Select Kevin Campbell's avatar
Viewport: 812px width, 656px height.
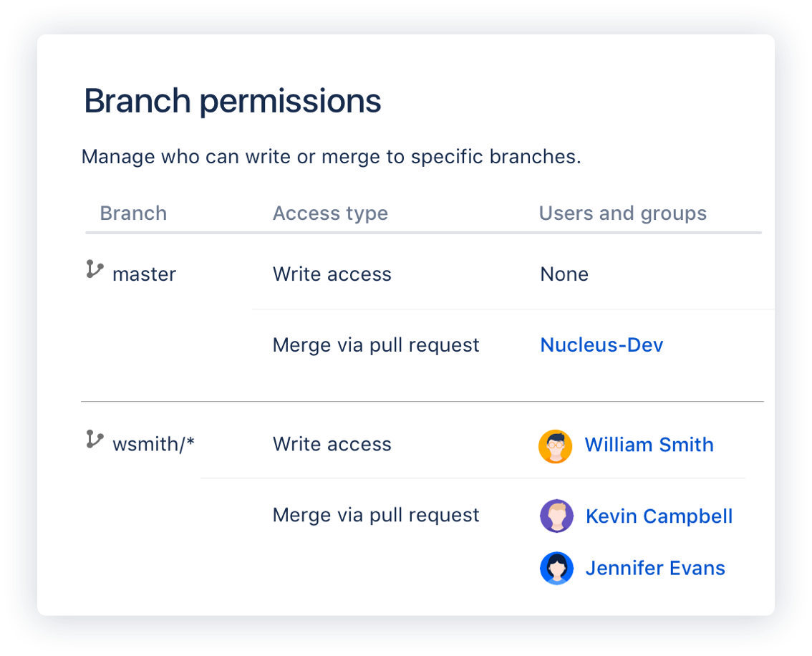tap(556, 516)
